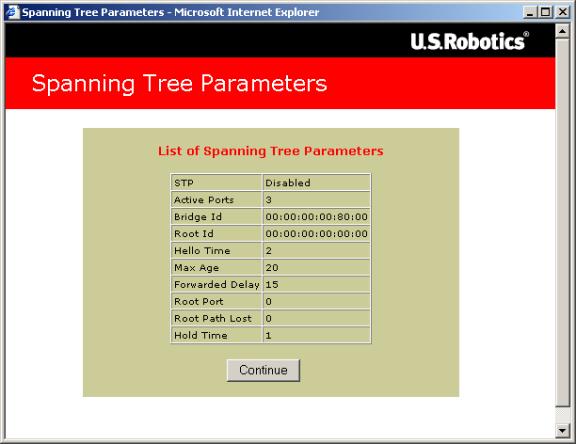Click the Continue button
The height and width of the screenshot is (444, 576).
263,370
